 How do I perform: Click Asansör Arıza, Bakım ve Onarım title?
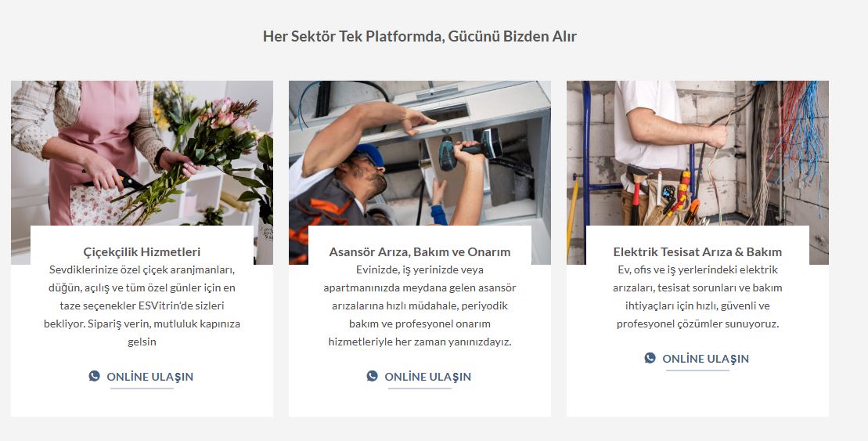[x=420, y=252]
